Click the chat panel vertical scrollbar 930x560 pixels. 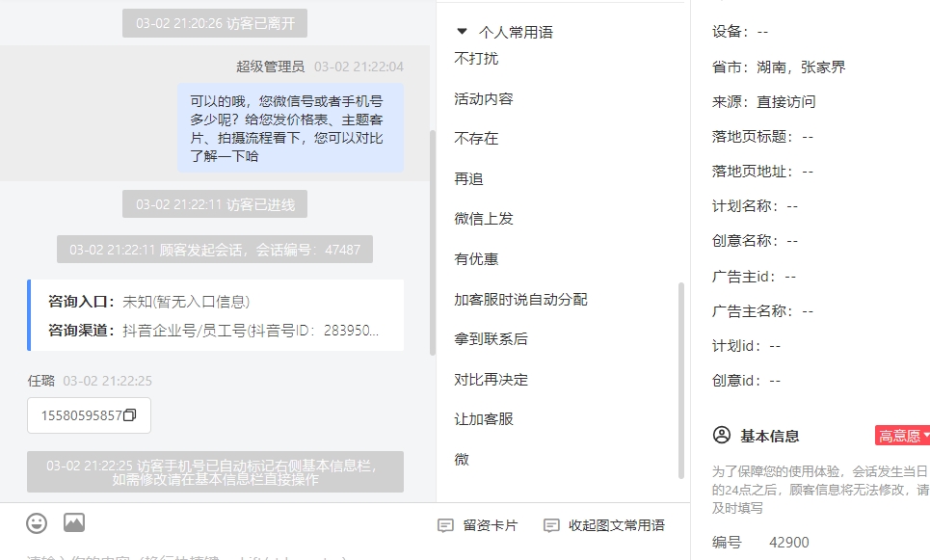click(433, 243)
